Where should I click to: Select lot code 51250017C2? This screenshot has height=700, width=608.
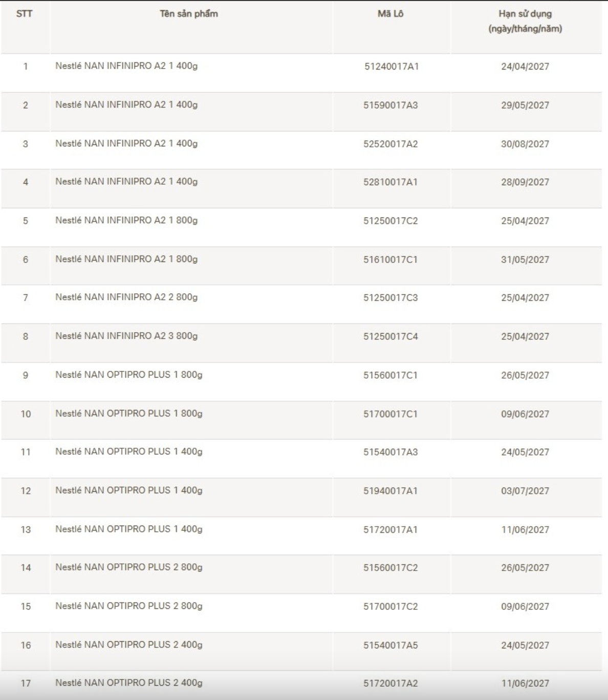(390, 221)
